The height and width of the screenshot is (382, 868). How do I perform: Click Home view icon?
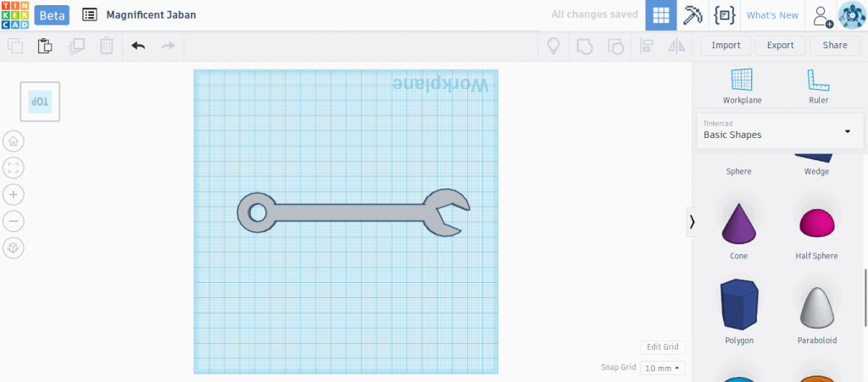(x=14, y=141)
